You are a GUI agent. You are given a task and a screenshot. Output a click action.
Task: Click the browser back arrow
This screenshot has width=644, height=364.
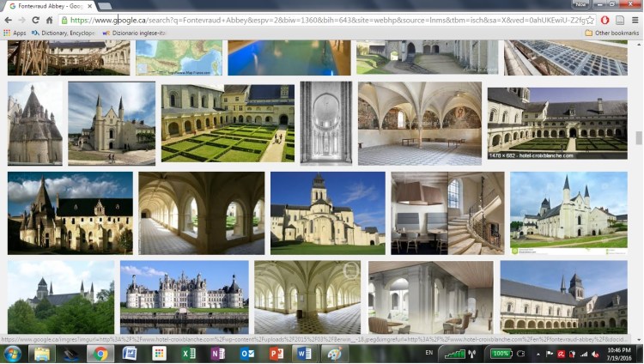pos(7,20)
